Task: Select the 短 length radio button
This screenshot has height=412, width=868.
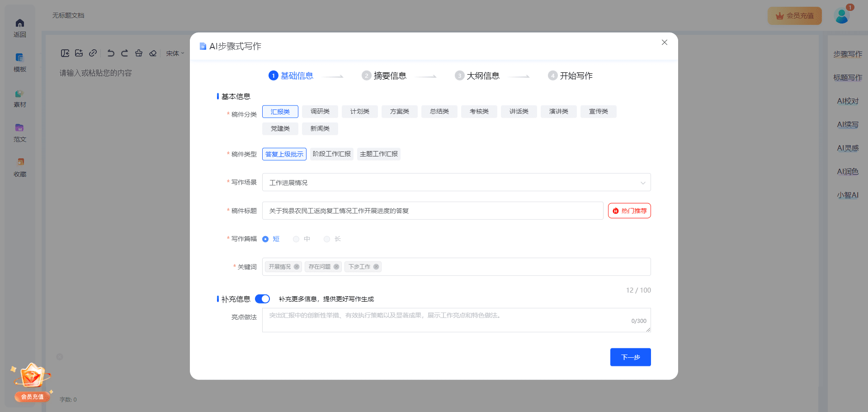Action: coord(265,239)
